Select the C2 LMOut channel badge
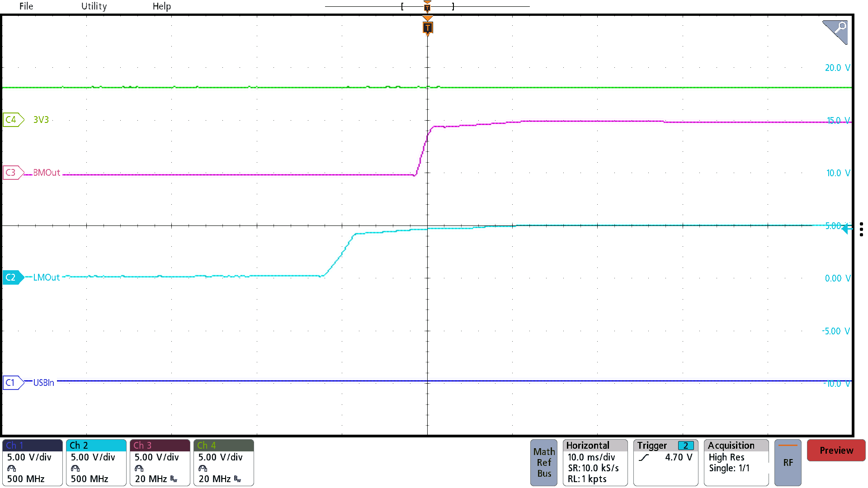This screenshot has height=488, width=868. (11, 277)
